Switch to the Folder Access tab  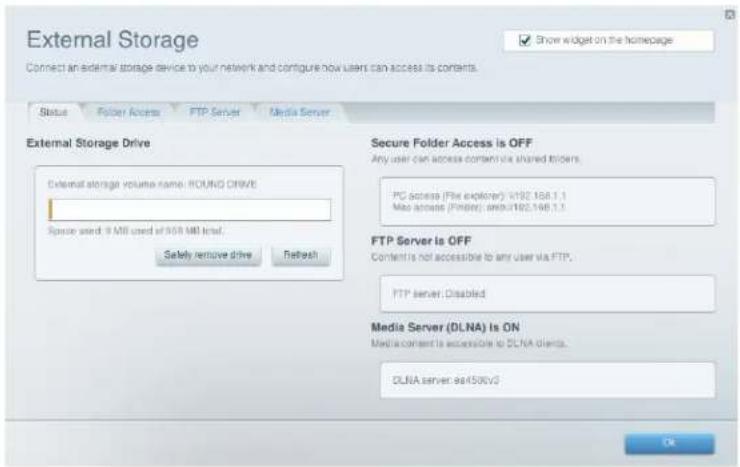point(128,112)
